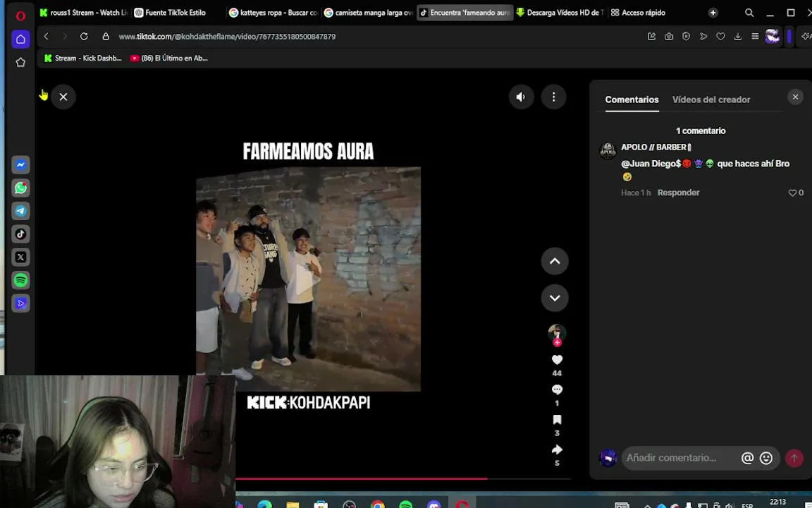812x508 pixels.
Task: Switch to camiseta manga larga tab
Action: (368, 13)
